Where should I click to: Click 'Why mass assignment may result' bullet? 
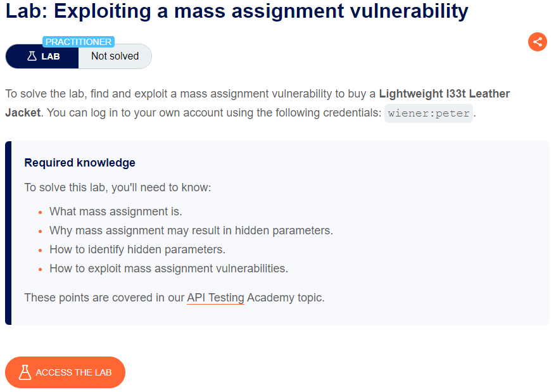pos(191,231)
